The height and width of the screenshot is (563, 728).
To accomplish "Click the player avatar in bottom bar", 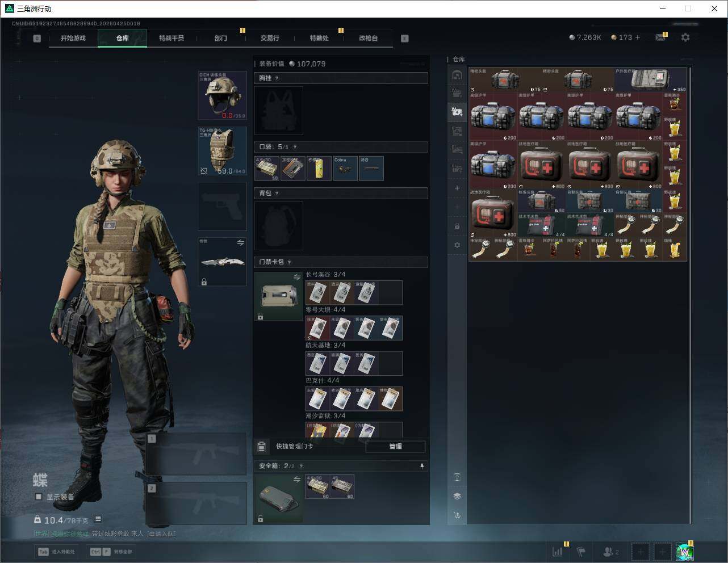I will click(x=685, y=551).
